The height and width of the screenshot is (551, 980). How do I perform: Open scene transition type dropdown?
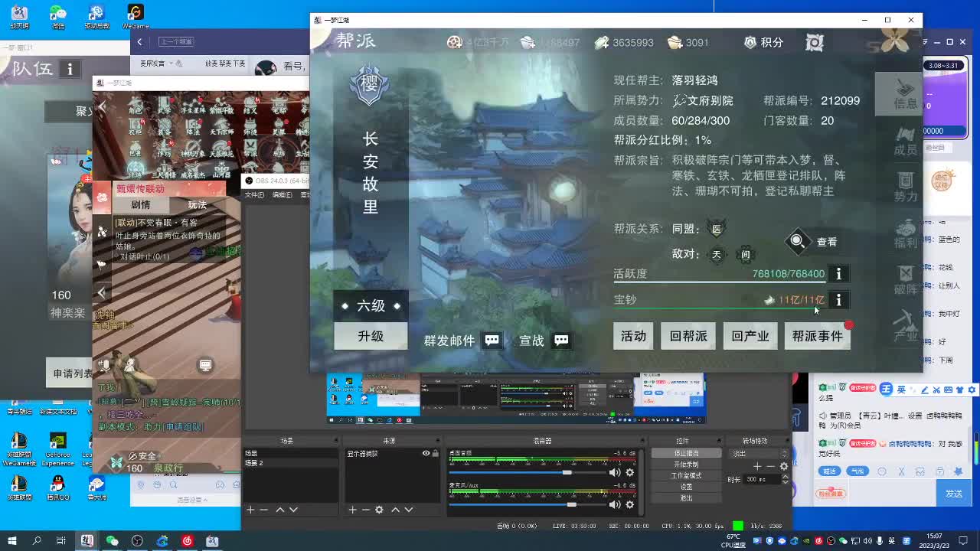(760, 454)
